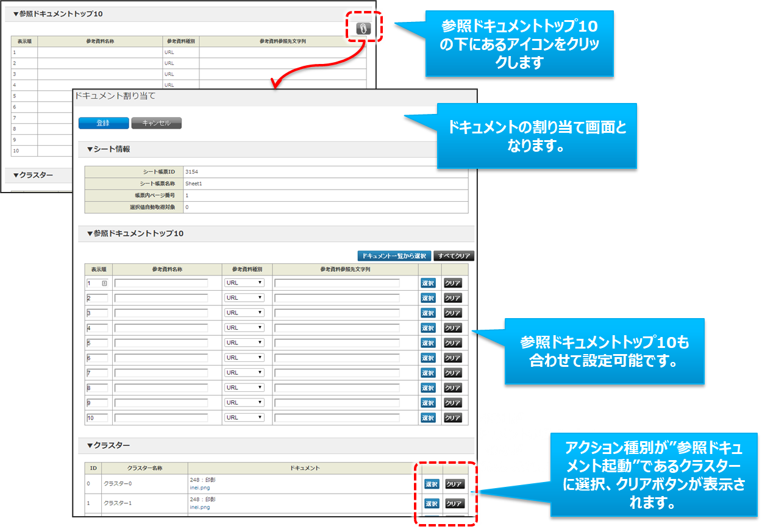Click the クリア button in row 3

452,313
